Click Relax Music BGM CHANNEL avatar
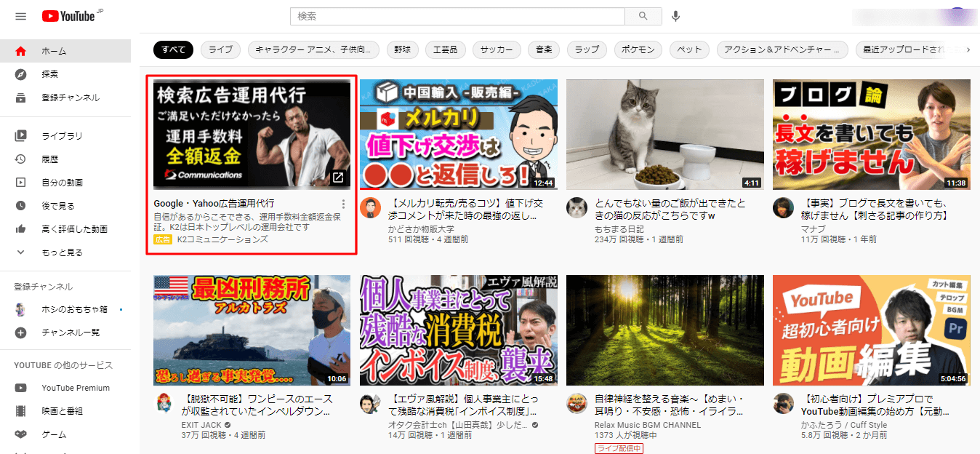980x454 pixels. coord(577,402)
